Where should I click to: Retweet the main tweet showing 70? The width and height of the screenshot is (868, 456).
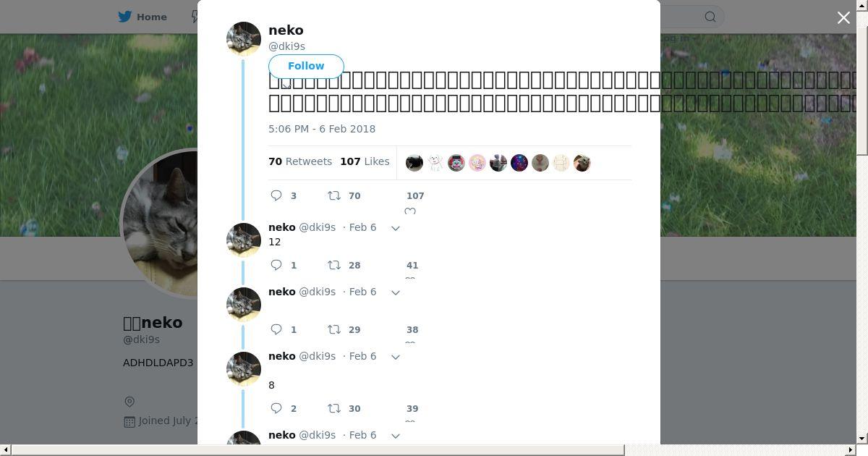344,195
